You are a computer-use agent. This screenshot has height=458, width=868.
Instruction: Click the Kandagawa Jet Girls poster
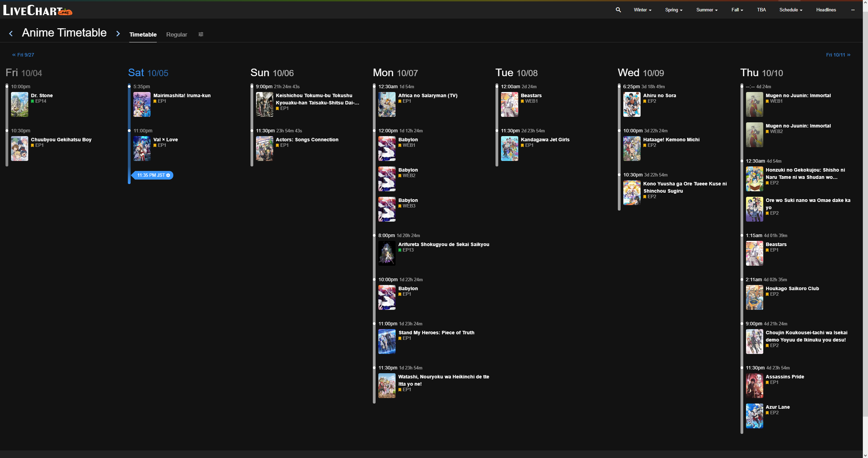tap(509, 149)
